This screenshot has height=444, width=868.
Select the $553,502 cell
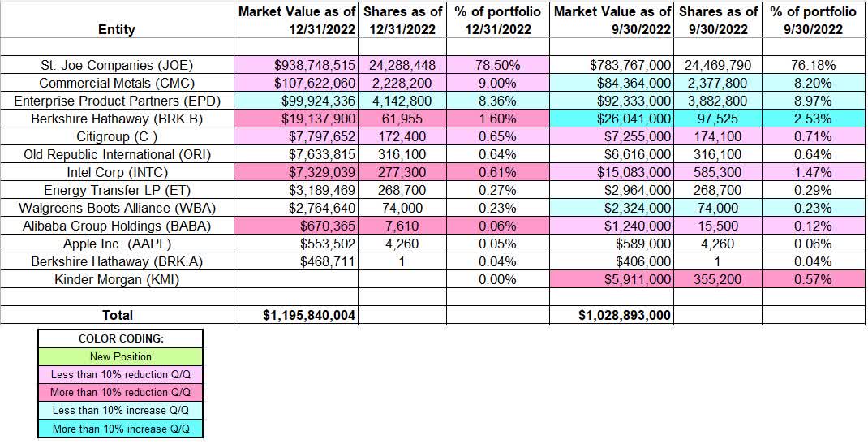295,244
